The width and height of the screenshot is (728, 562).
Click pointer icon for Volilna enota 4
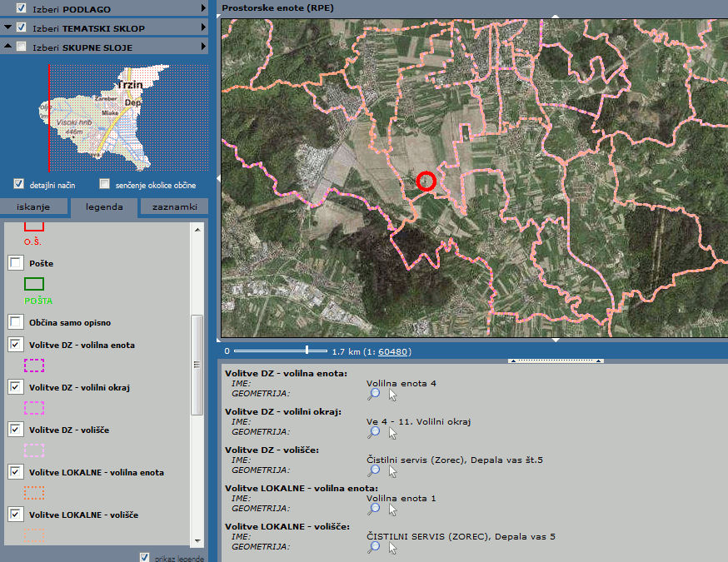[392, 395]
